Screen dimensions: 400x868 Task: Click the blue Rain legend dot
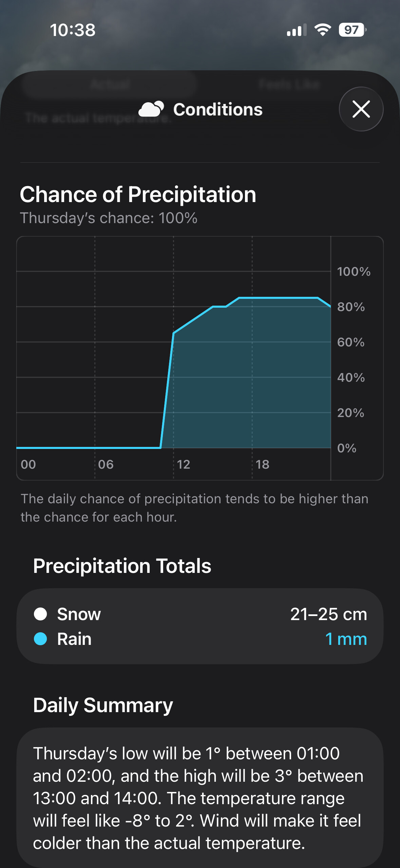pyautogui.click(x=40, y=639)
